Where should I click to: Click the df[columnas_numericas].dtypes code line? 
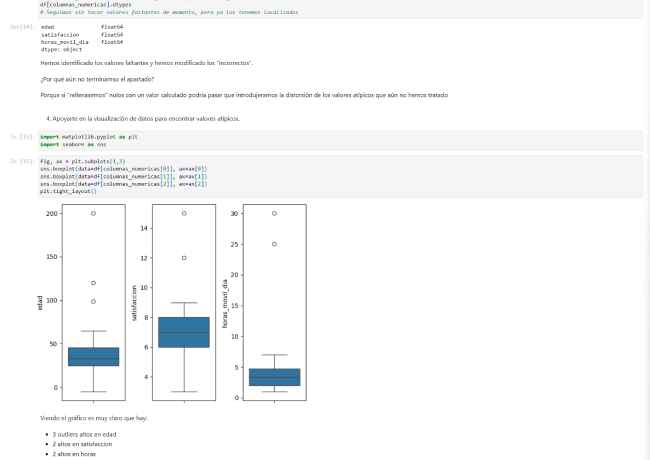tap(82, 4)
